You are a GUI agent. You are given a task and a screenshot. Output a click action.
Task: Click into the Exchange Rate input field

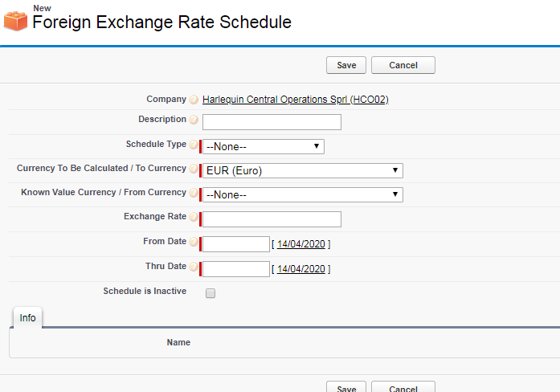272,219
